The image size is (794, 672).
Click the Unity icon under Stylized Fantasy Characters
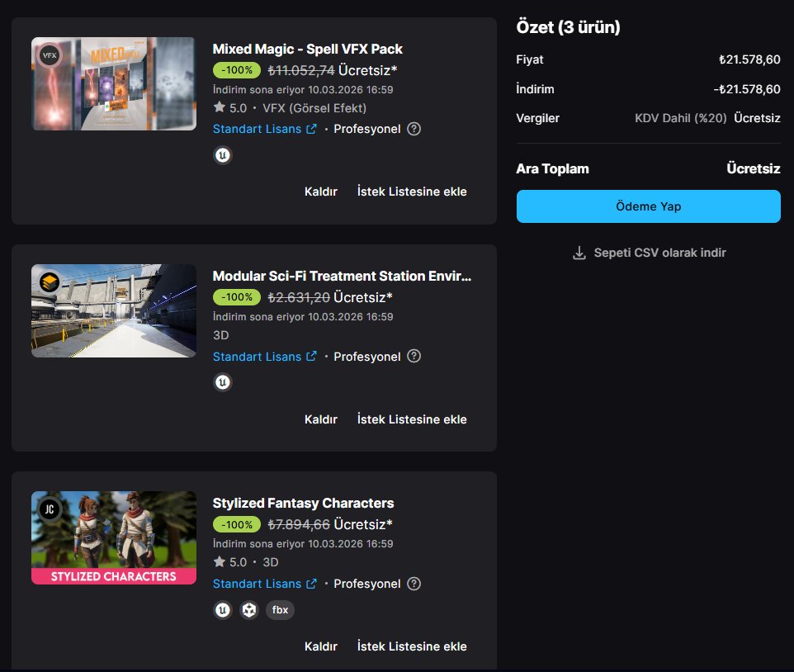pos(249,610)
